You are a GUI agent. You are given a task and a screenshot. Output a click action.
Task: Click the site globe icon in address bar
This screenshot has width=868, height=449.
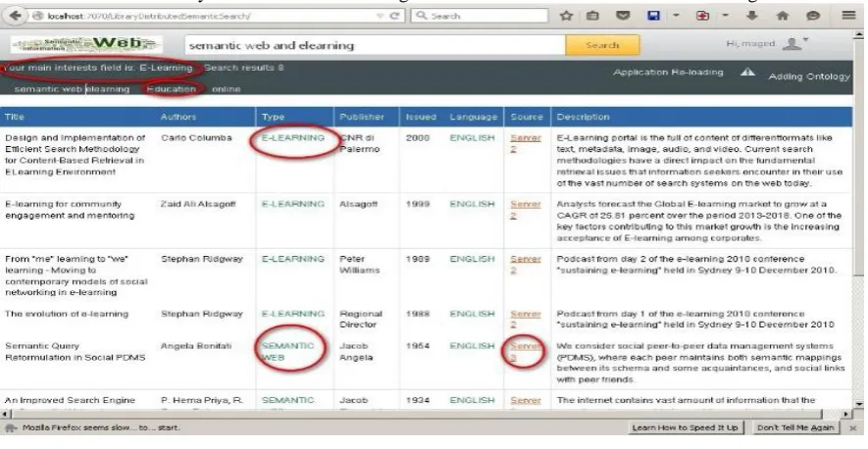coord(37,16)
